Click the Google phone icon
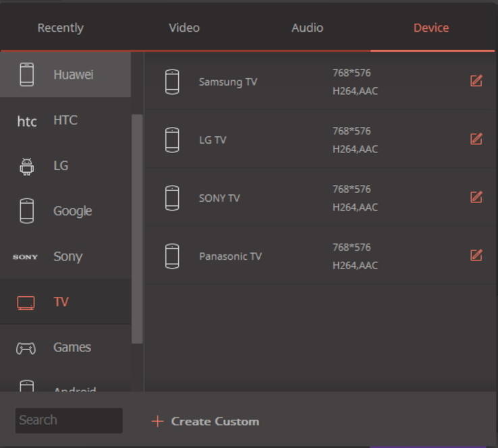The height and width of the screenshot is (448, 498). coord(27,211)
